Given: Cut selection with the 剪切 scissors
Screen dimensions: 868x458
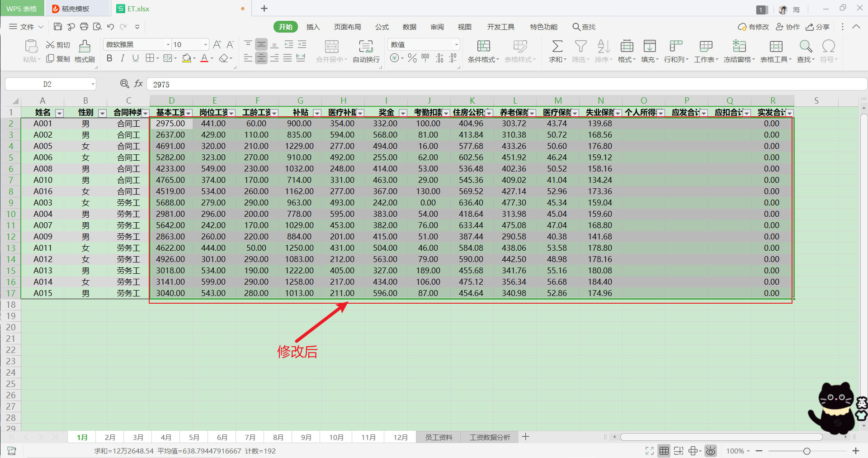Looking at the screenshot, I should 58,45.
